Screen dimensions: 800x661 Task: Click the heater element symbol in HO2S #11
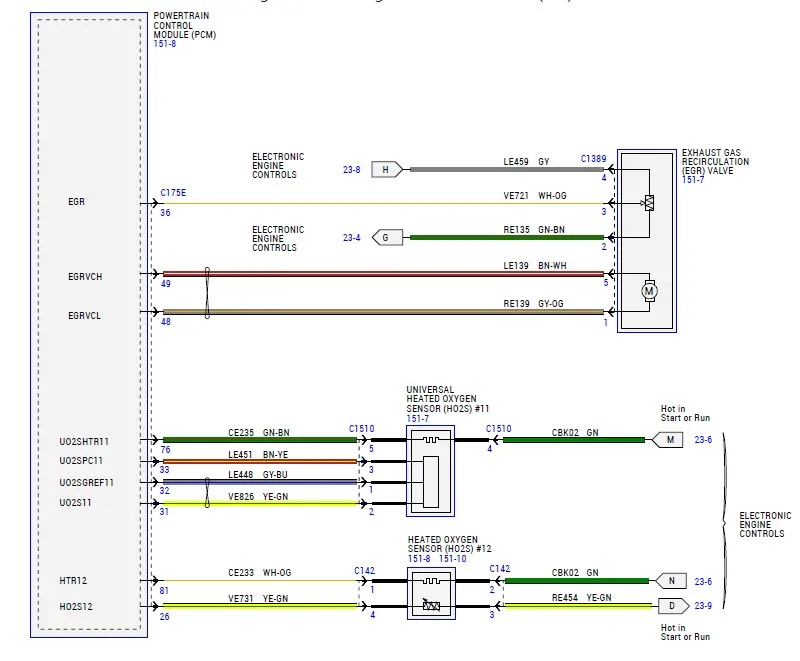[431, 440]
